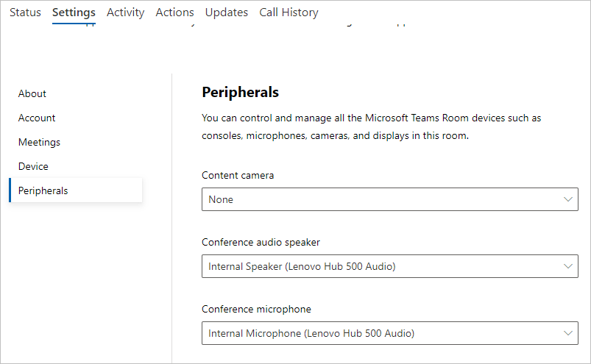
Task: Click the Conference audio speaker chevron
Action: [567, 266]
